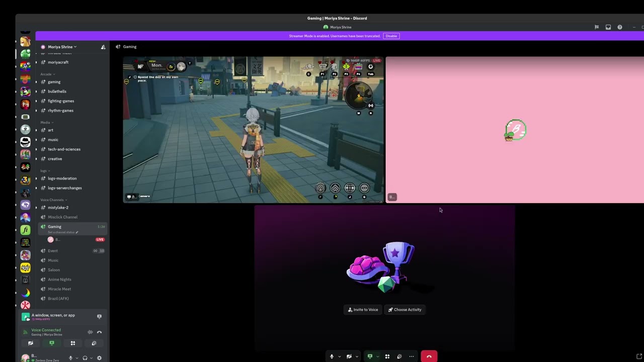Join the Brazil (AFK) voice channel

coord(58,299)
